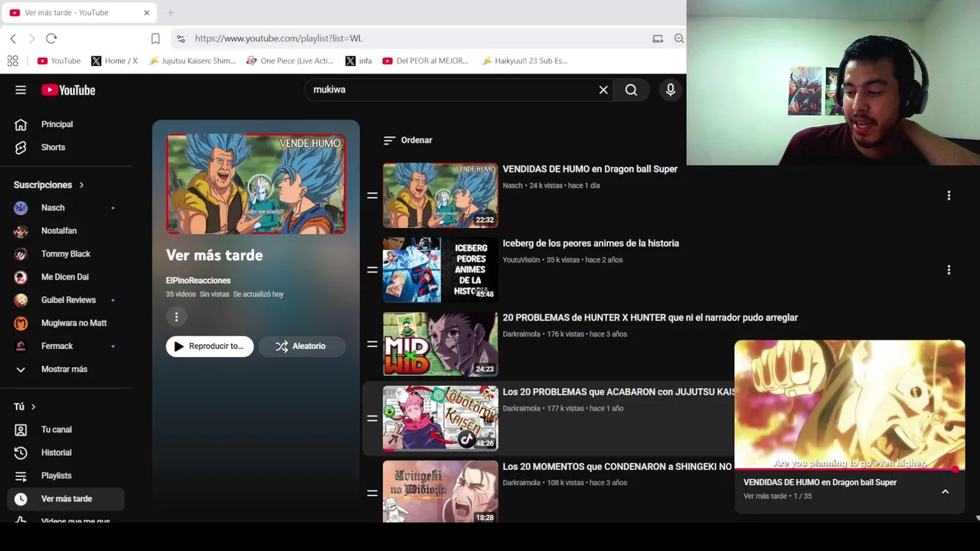
Task: Click the YouTube logo
Action: pyautogui.click(x=68, y=90)
